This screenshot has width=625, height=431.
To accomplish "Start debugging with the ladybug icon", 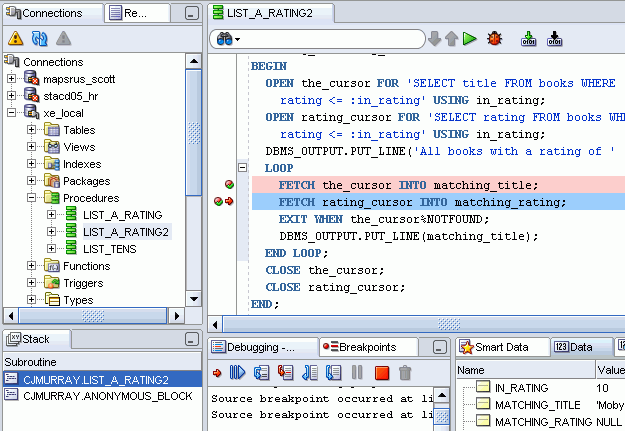I will coord(494,39).
